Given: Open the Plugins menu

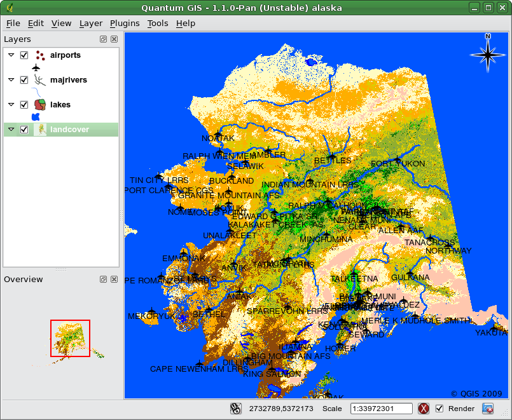Looking at the screenshot, I should 125,24.
